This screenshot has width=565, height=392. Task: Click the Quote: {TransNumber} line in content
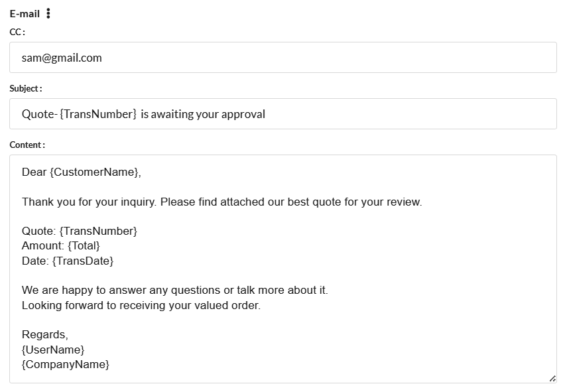80,231
